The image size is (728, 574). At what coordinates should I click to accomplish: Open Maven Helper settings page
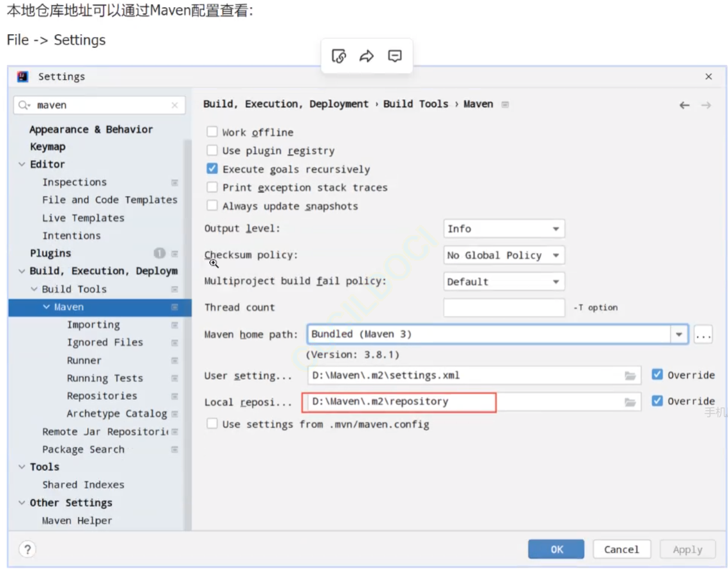tap(77, 521)
